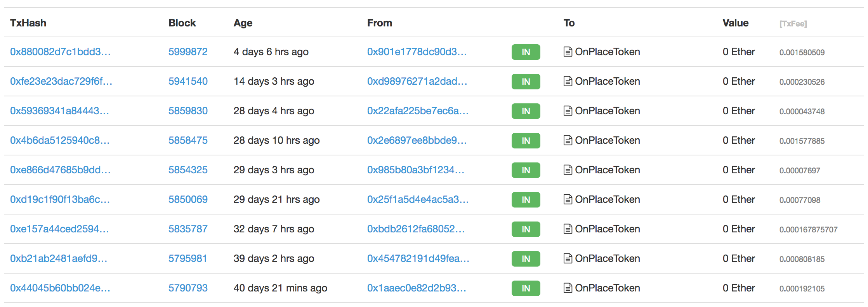868x307 pixels.
Task: Click contract document icon in block 5850069 row
Action: click(568, 199)
